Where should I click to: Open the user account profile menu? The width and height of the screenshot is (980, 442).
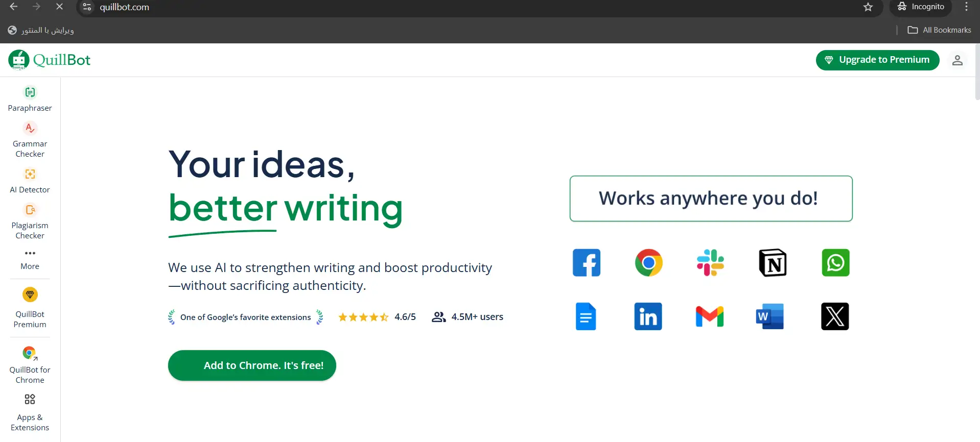coord(957,60)
